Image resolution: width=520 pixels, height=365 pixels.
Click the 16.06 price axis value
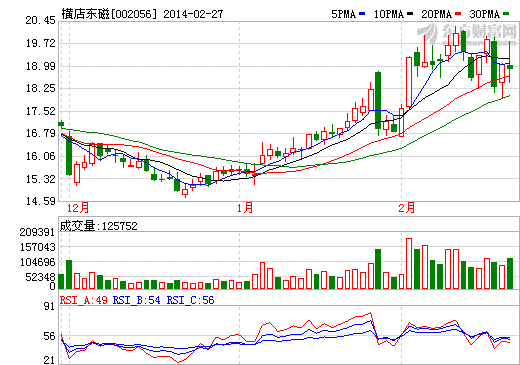tap(41, 156)
